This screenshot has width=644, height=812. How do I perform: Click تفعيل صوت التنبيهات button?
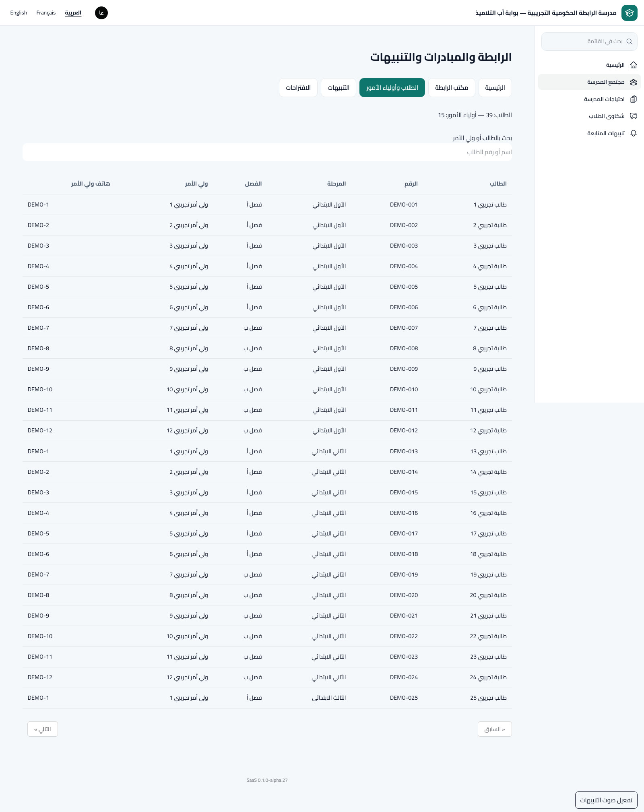click(606, 800)
